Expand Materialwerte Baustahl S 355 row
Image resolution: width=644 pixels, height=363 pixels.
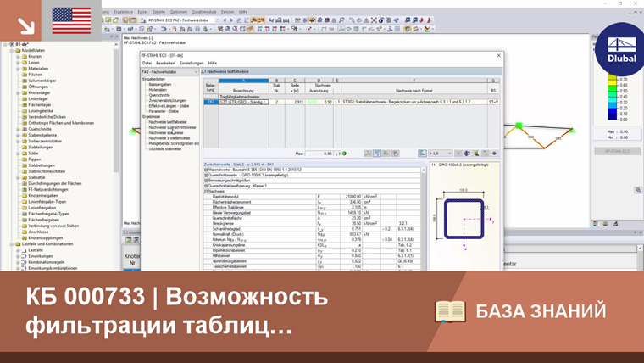tap(206, 170)
